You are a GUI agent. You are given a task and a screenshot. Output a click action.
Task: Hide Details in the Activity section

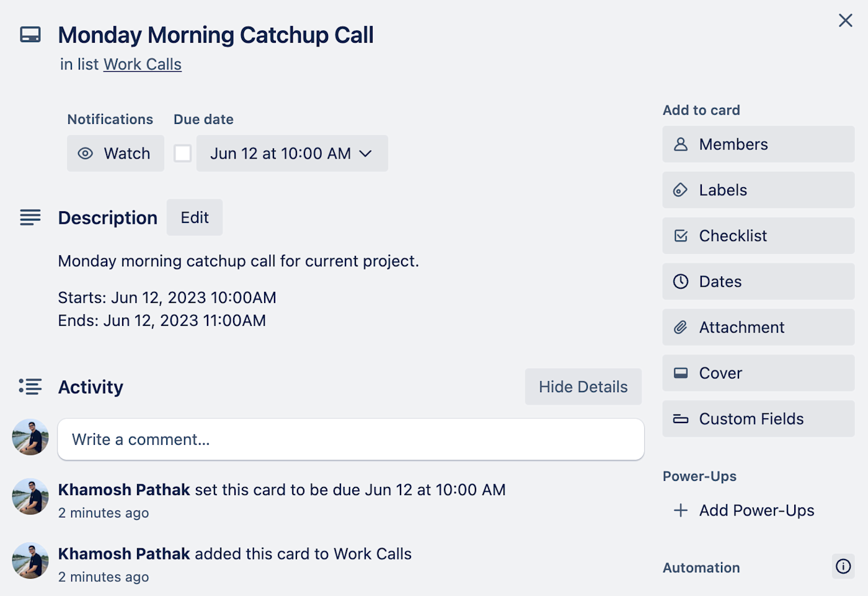click(583, 387)
